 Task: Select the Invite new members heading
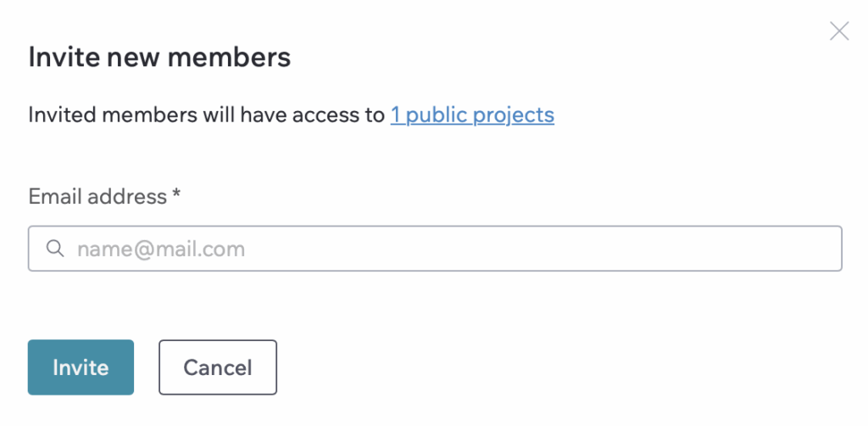tap(159, 57)
